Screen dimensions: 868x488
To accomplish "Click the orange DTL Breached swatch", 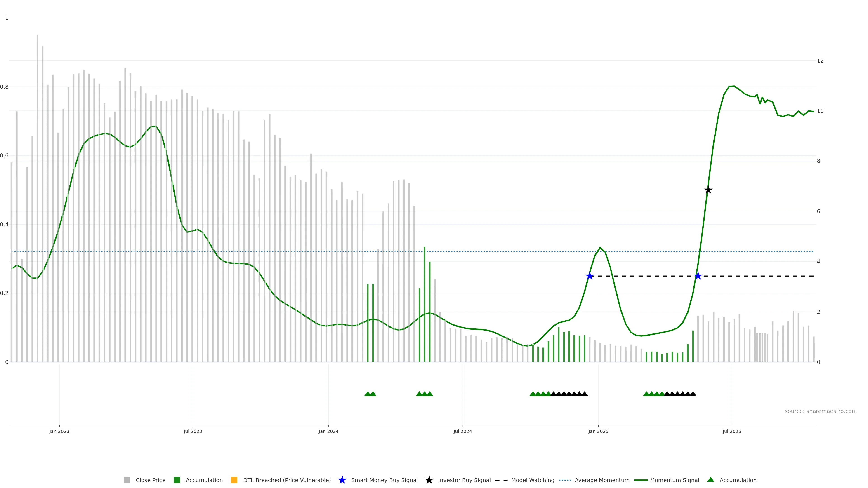I will tap(234, 480).
